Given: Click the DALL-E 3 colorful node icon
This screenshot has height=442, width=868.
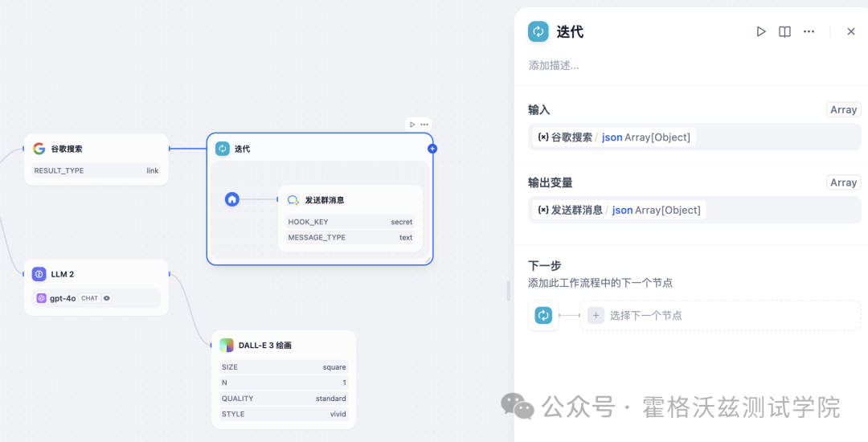Looking at the screenshot, I should [x=227, y=346].
